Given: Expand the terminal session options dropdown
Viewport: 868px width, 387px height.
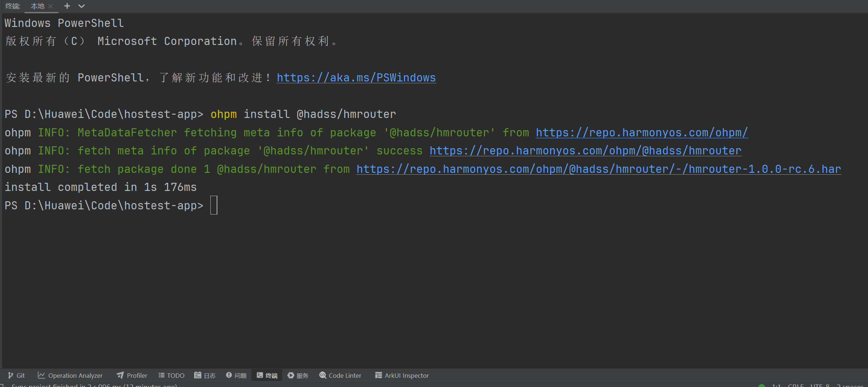Looking at the screenshot, I should [82, 6].
